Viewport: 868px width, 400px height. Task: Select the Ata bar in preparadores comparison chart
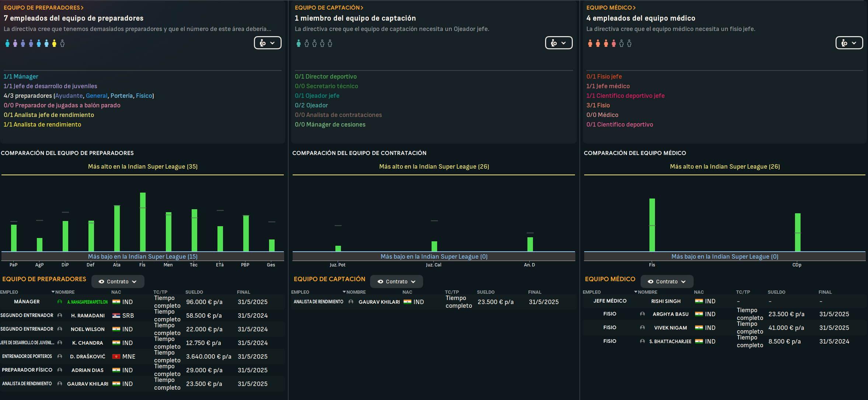(x=117, y=228)
